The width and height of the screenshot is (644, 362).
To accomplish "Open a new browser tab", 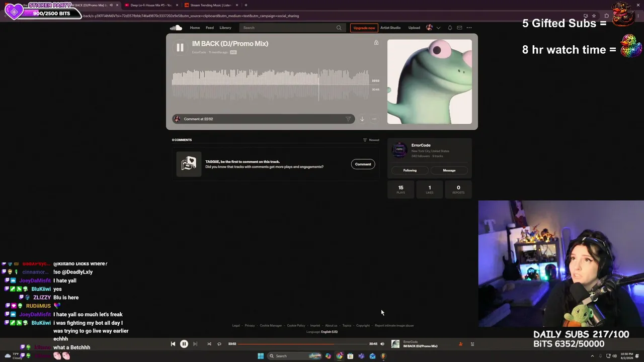I will tap(246, 5).
